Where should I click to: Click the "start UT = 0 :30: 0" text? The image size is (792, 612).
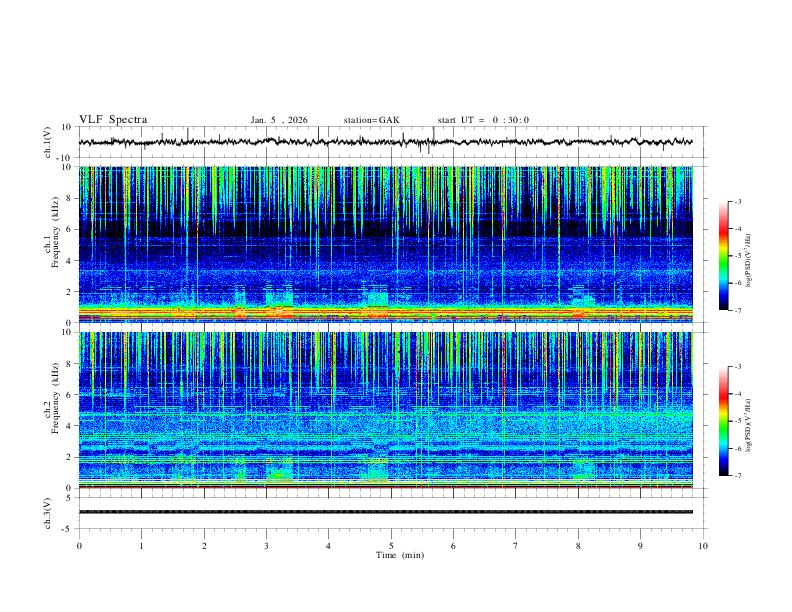483,120
